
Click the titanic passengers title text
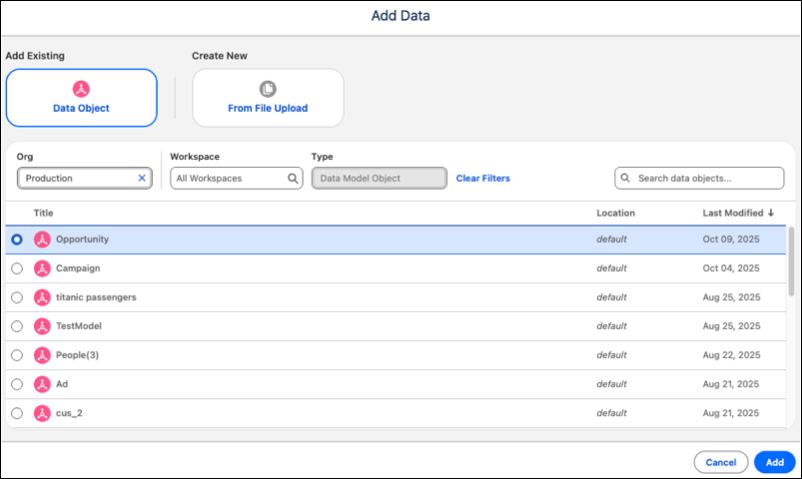[x=96, y=297]
